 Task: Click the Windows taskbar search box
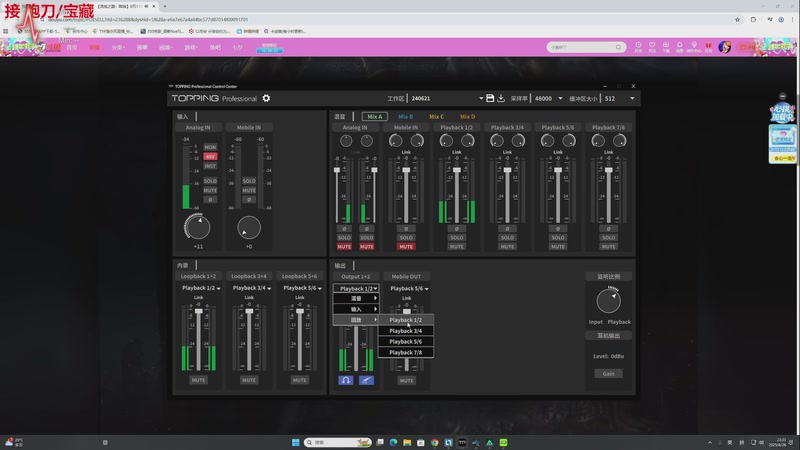pyautogui.click(x=337, y=442)
